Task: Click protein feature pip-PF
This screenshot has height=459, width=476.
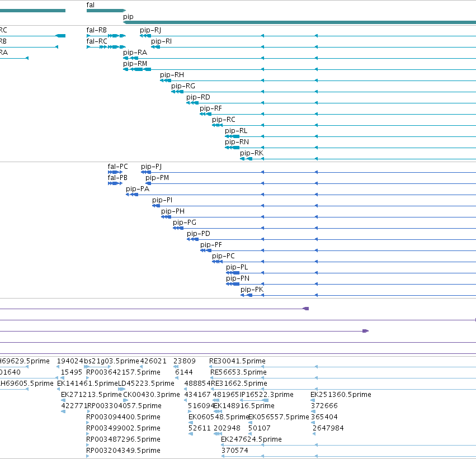Action: (211, 245)
